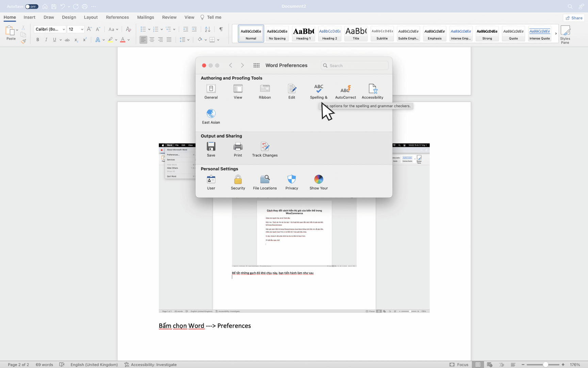Open Show Your Colours preference
The width and height of the screenshot is (588, 368).
318,182
